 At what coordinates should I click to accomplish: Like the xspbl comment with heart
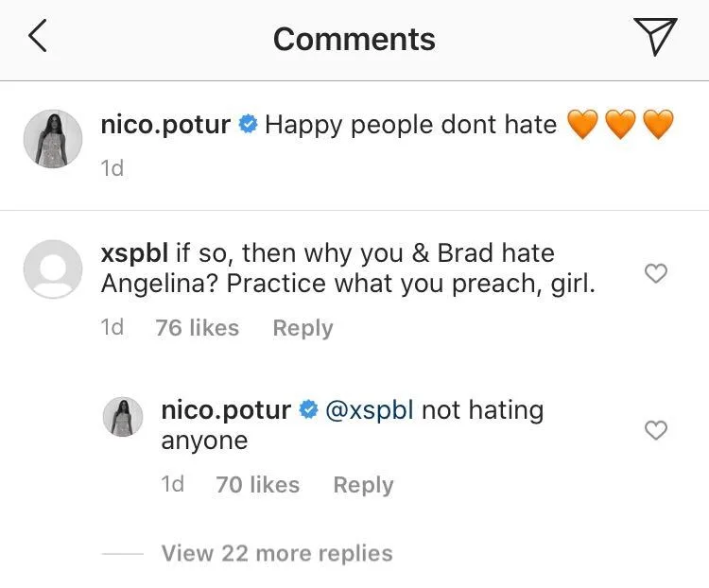655,274
